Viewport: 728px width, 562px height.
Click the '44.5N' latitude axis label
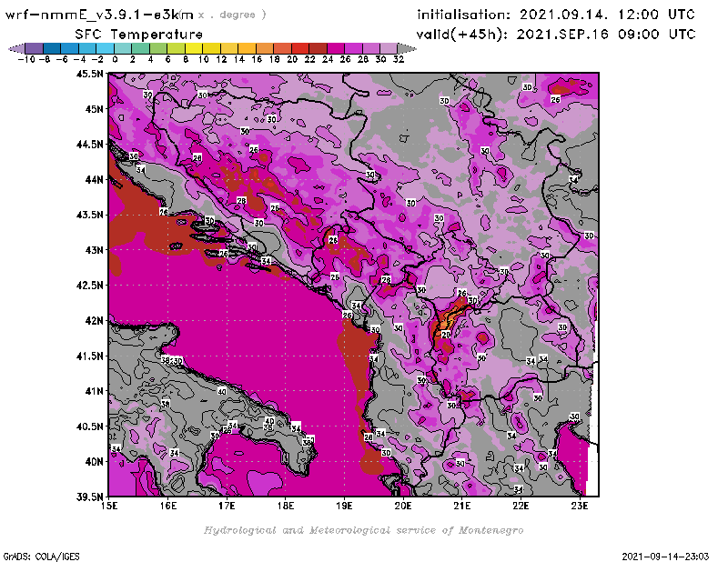pos(89,145)
